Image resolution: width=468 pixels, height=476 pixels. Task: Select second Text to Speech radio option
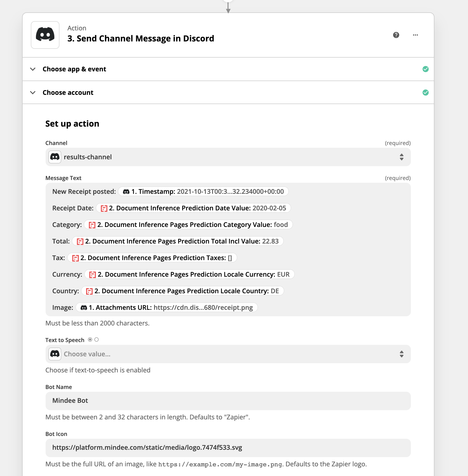(x=97, y=340)
